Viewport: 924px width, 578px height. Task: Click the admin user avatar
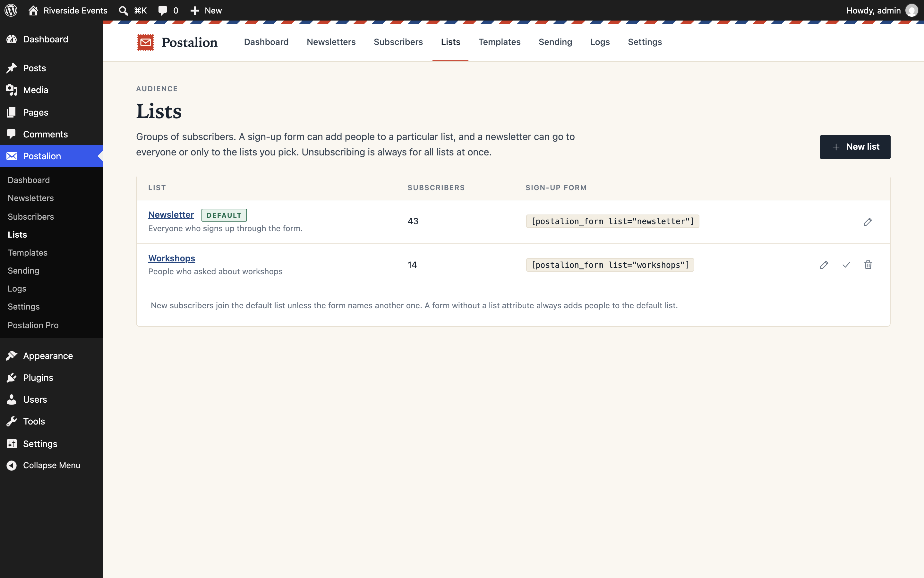point(911,10)
